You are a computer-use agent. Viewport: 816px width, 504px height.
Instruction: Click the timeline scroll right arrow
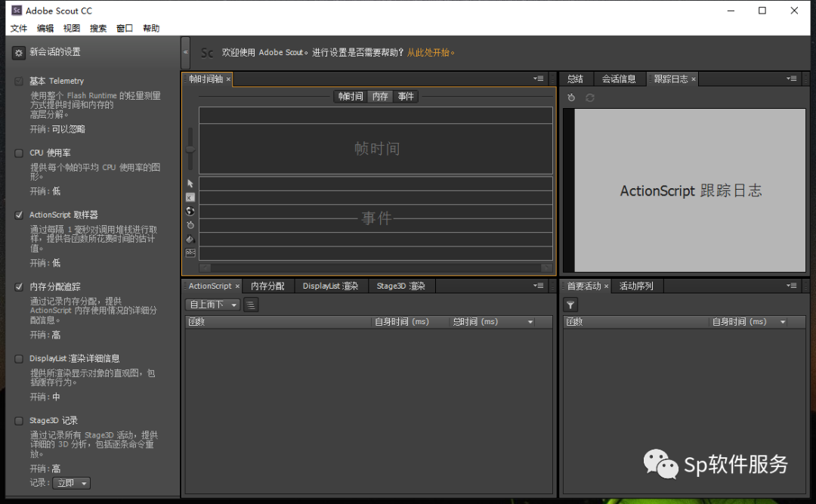click(x=546, y=268)
